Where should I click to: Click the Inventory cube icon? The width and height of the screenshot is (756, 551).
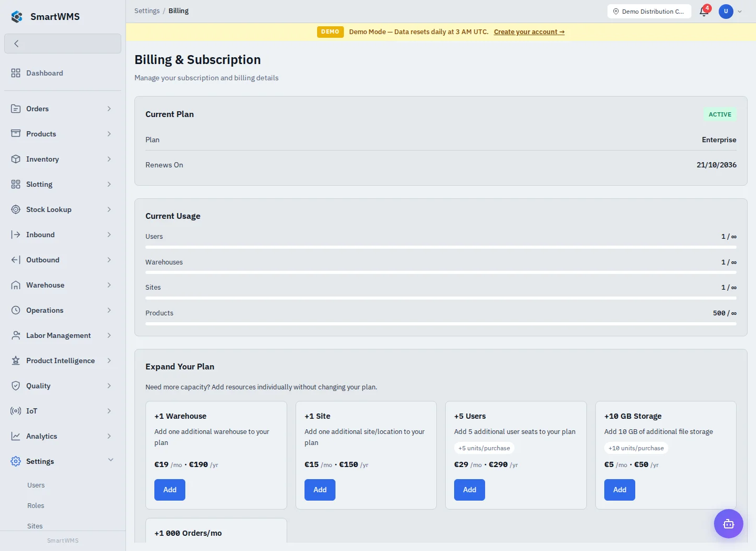(16, 159)
